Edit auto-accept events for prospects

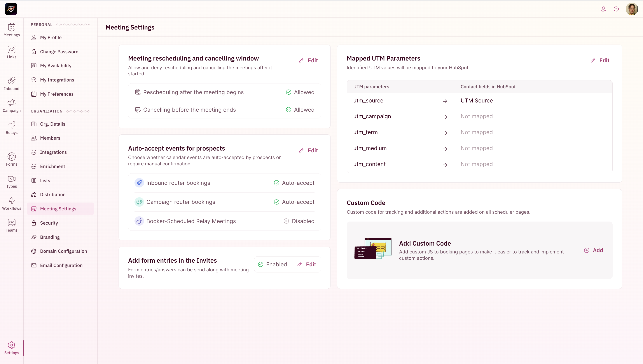309,150
